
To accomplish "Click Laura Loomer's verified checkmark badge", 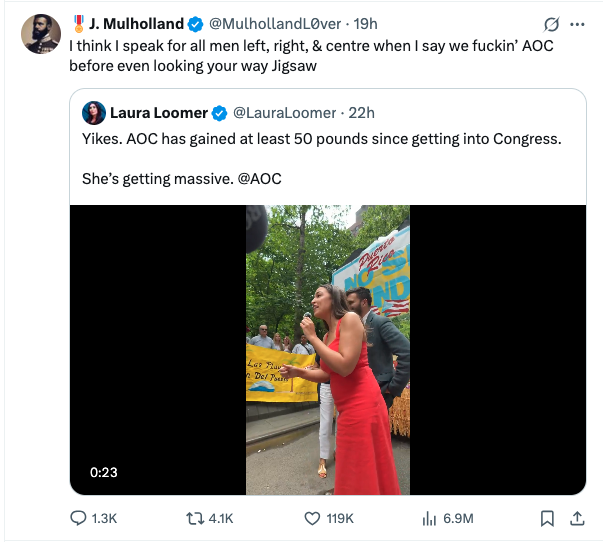I will (x=220, y=113).
